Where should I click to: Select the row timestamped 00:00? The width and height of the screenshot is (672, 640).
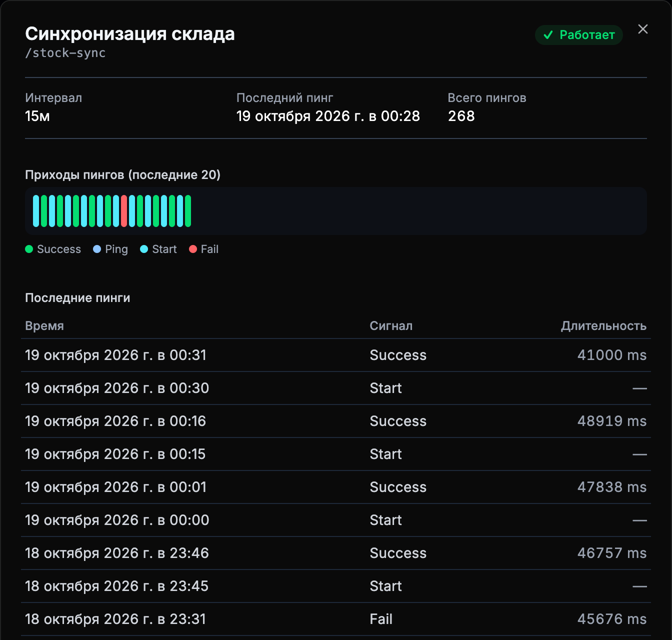pyautogui.click(x=336, y=520)
